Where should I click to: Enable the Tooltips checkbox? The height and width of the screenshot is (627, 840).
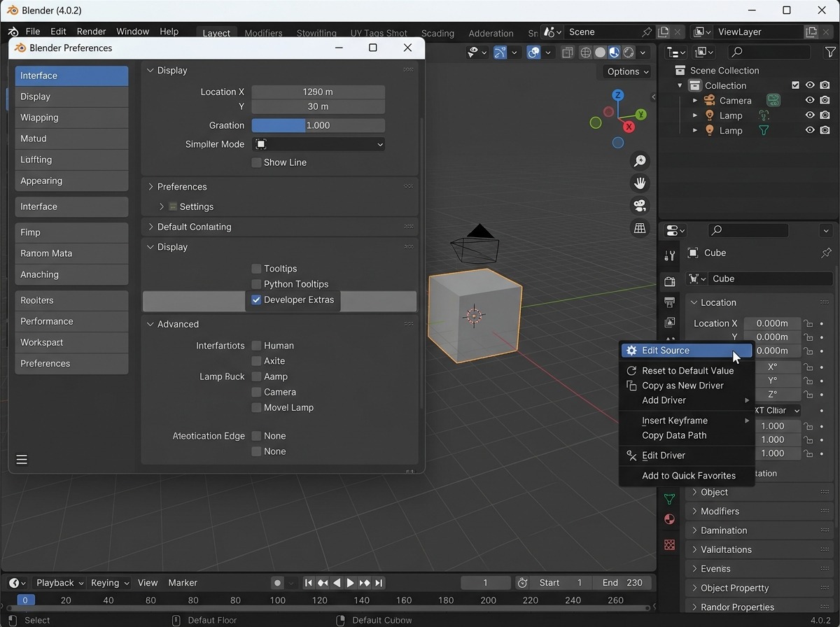pos(256,269)
